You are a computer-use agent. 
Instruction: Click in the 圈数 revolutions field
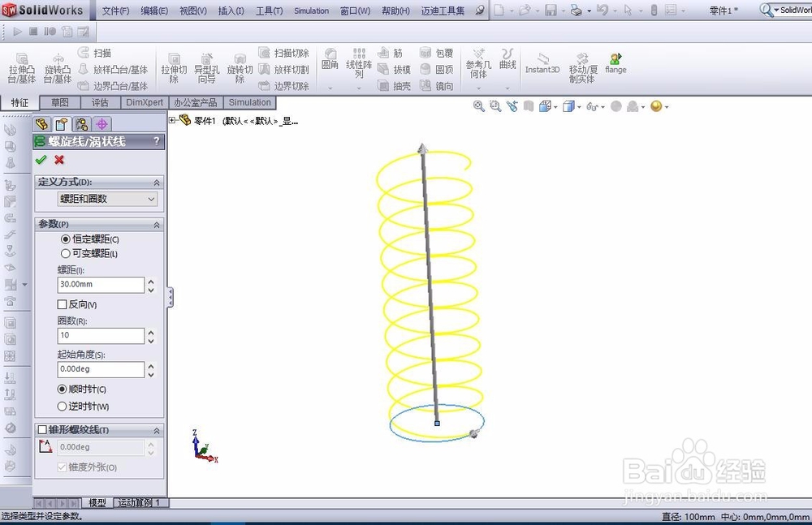[x=97, y=335]
